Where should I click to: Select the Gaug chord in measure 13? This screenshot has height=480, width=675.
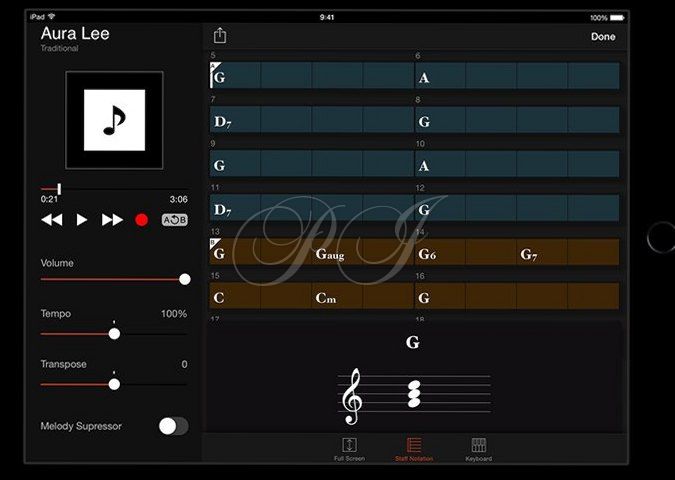(x=330, y=254)
